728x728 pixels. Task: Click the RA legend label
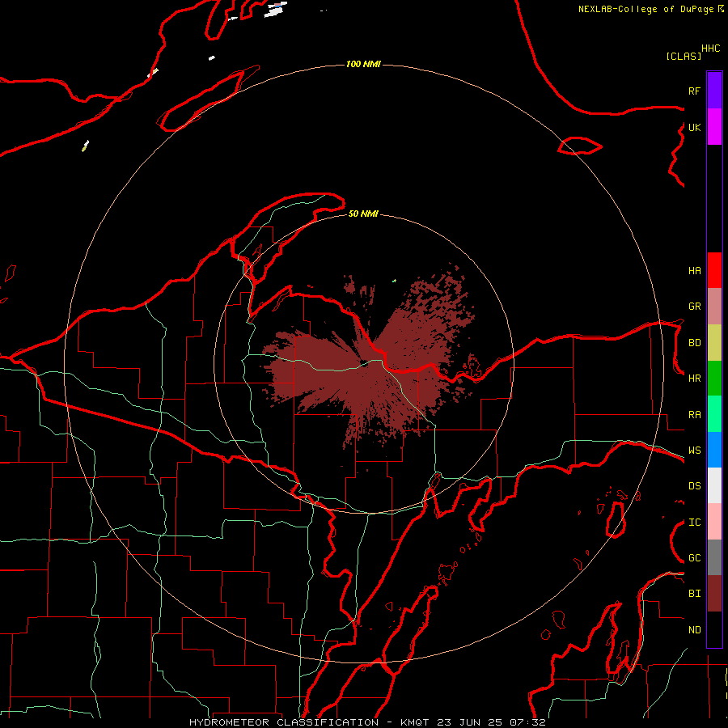click(x=694, y=415)
